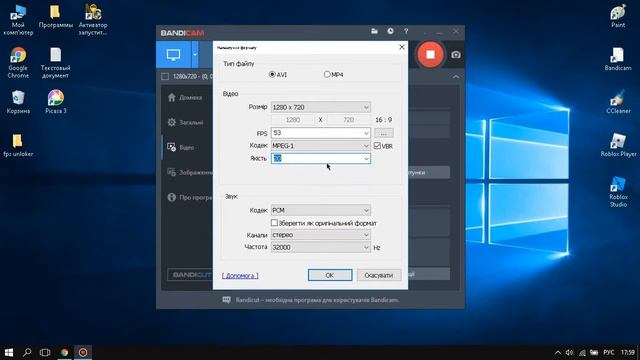The width and height of the screenshot is (640, 360).
Task: Click the Якість quality input field
Action: pos(316,158)
